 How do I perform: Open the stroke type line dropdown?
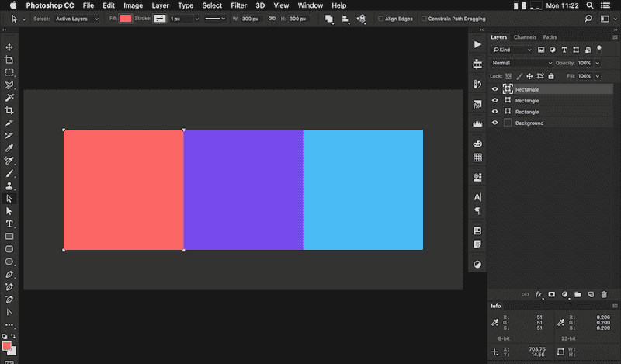215,19
